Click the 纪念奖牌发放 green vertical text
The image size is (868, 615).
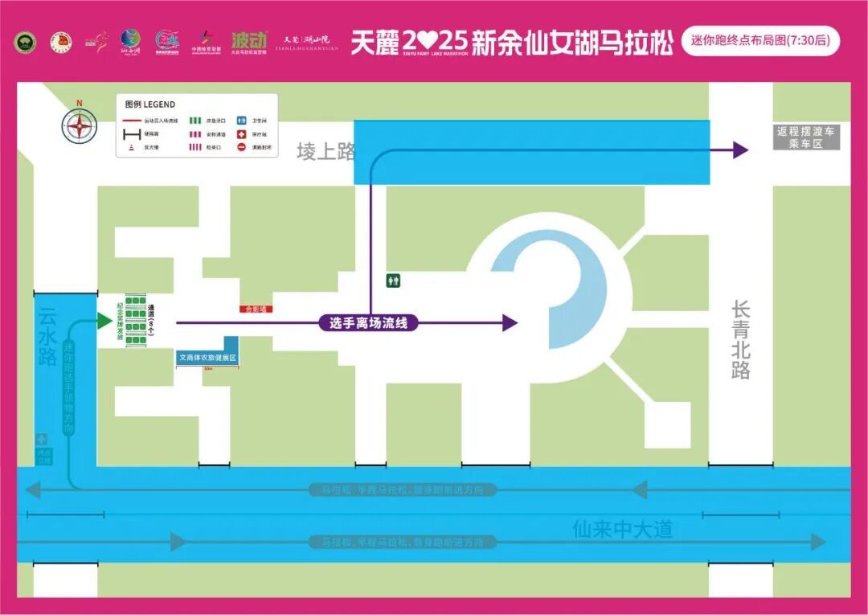[120, 321]
